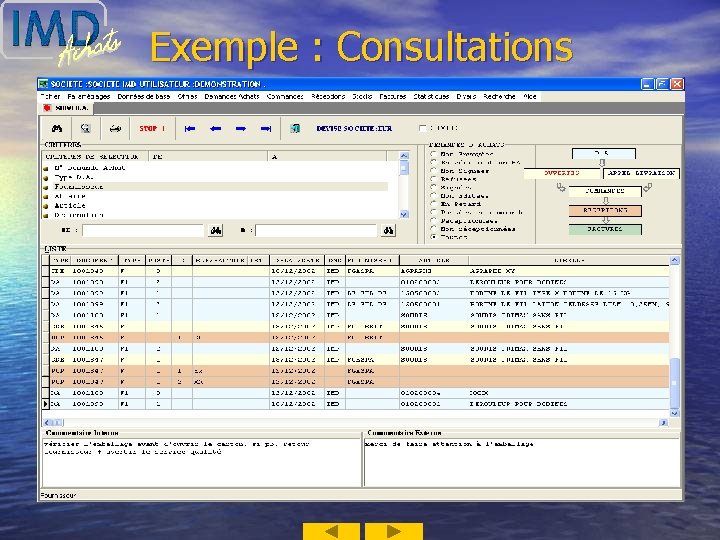Click LISTE table horizontal scroll right arrow
Image resolution: width=720 pixels, height=540 pixels.
pyautogui.click(x=664, y=422)
